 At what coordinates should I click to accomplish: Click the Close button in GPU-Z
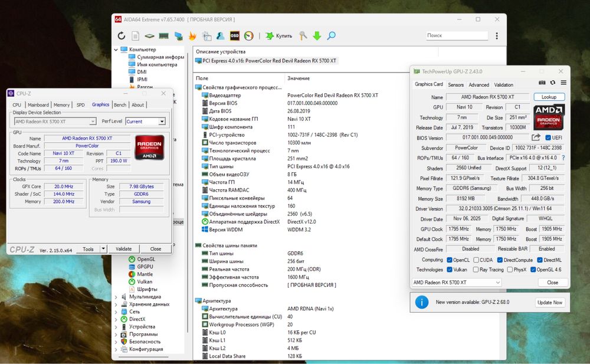552,283
